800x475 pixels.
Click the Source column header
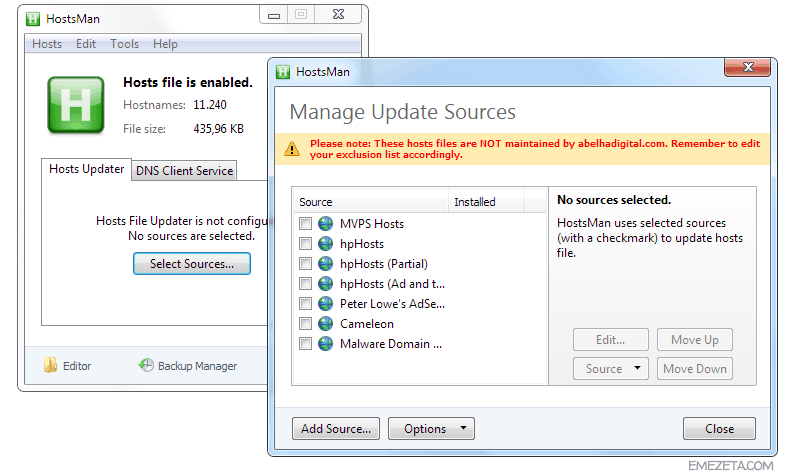tap(371, 202)
